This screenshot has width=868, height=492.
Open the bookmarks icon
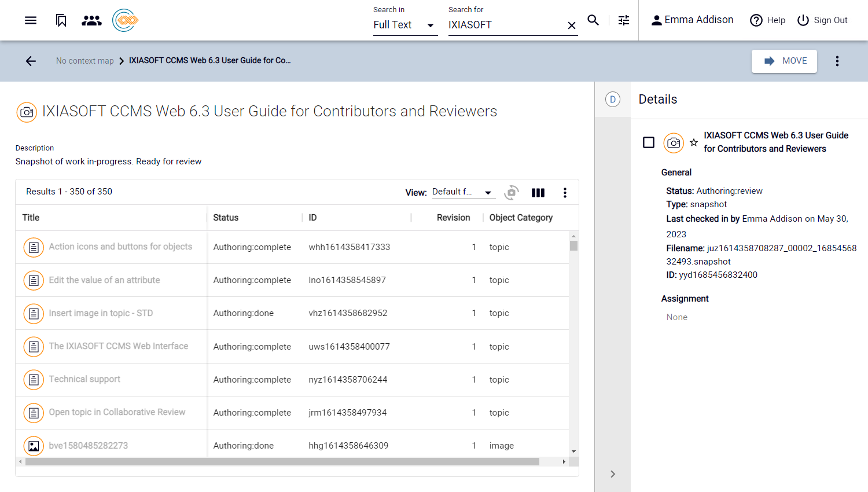[x=61, y=20]
